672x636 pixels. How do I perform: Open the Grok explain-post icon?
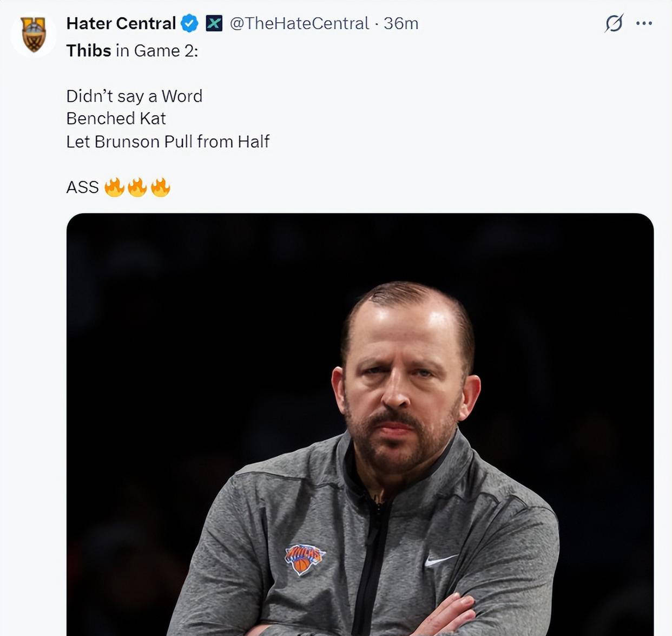pyautogui.click(x=614, y=23)
